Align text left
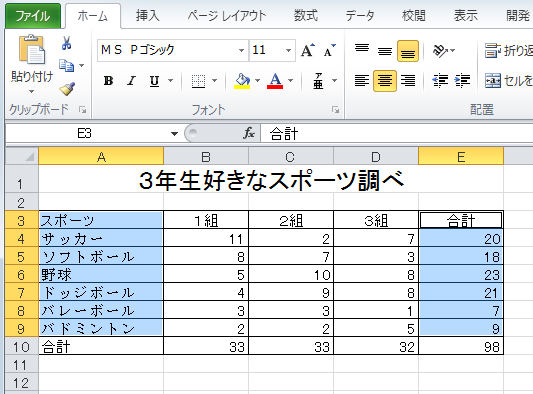This screenshot has height=394, width=533. (362, 81)
